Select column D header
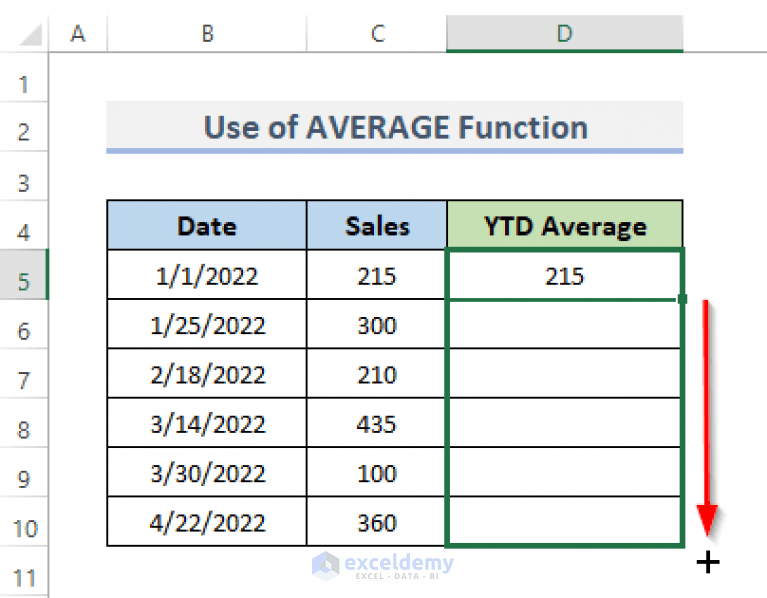The height and width of the screenshot is (598, 767). [x=565, y=34]
